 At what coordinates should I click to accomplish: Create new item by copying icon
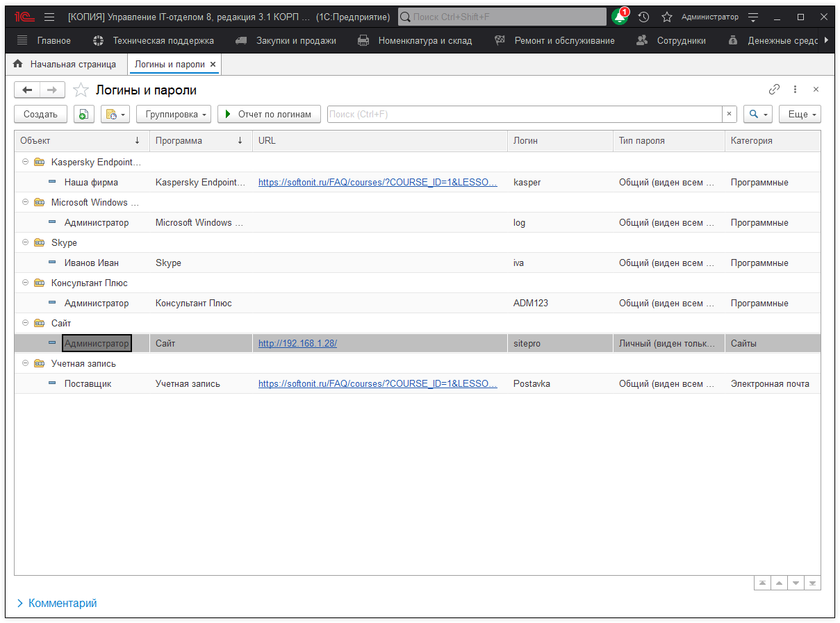click(x=83, y=114)
